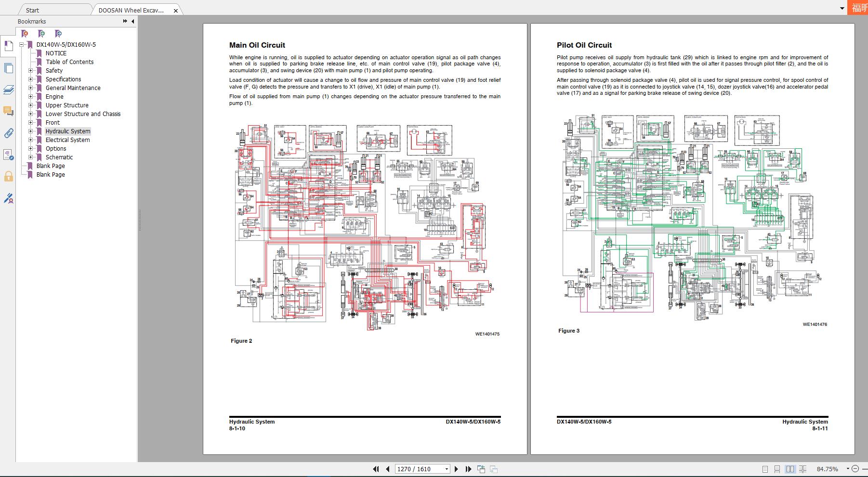Collapse the Bookmarks panel with left arrow
This screenshot has width=868, height=477.
click(133, 21)
